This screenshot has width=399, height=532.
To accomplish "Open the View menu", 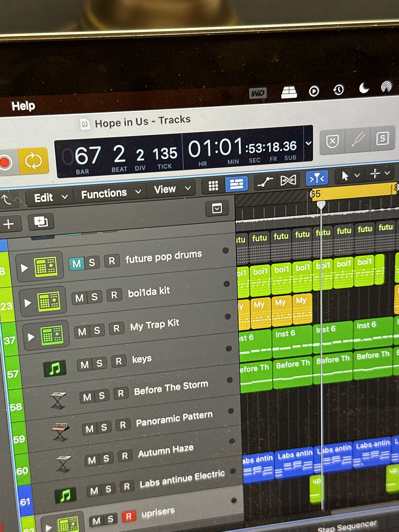I will click(172, 189).
